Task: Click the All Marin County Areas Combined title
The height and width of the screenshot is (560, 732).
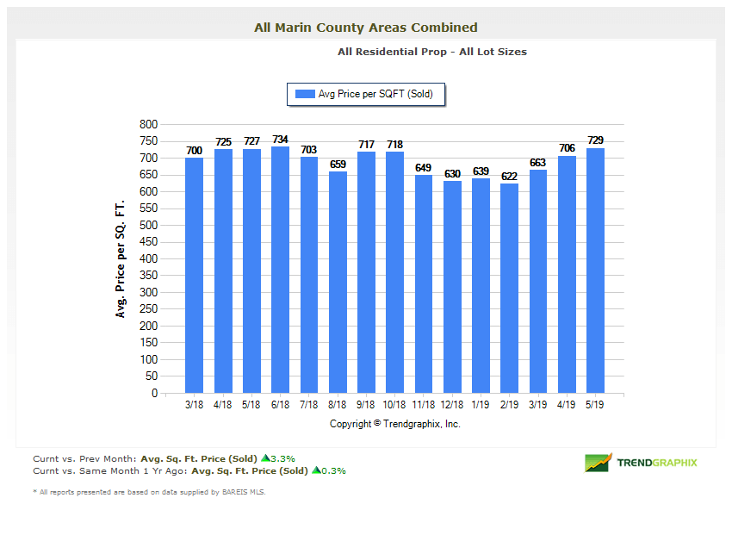Action: 366,28
